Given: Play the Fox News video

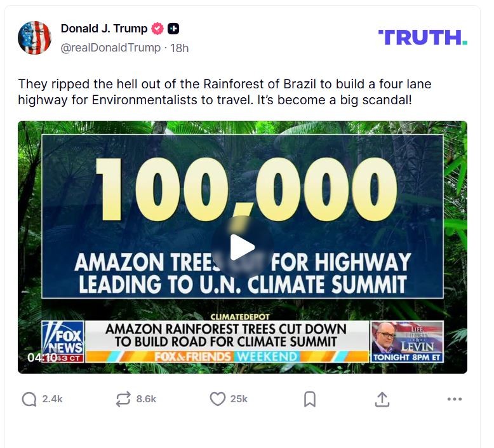Looking at the screenshot, I should [242, 247].
